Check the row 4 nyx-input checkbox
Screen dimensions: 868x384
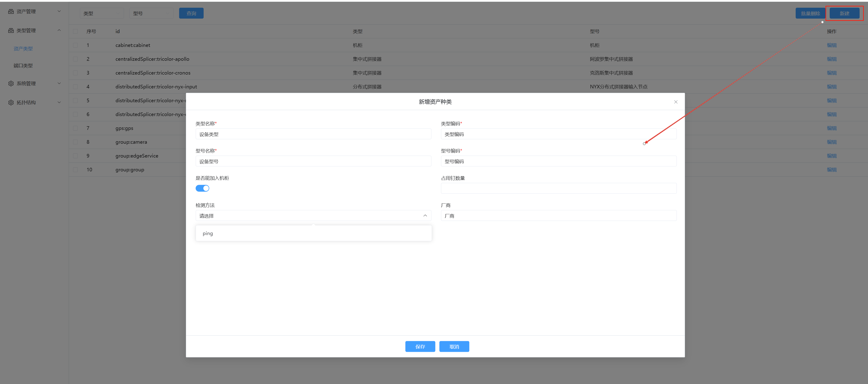click(76, 87)
